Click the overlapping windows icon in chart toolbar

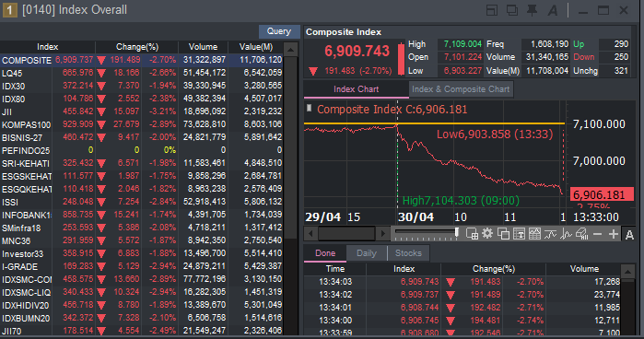click(x=503, y=234)
